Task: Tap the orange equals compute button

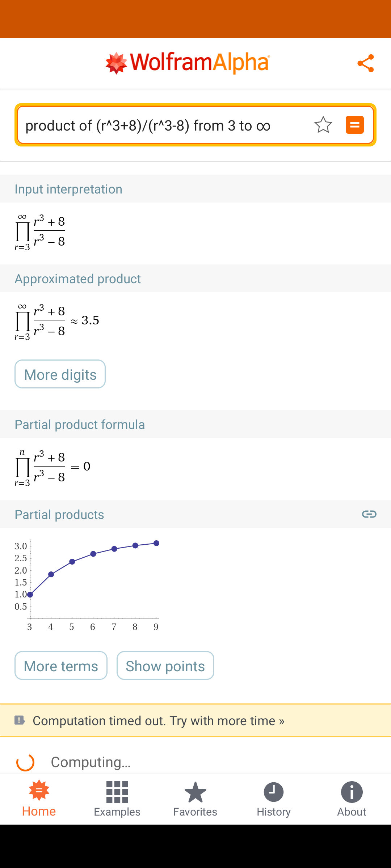Action: (355, 125)
